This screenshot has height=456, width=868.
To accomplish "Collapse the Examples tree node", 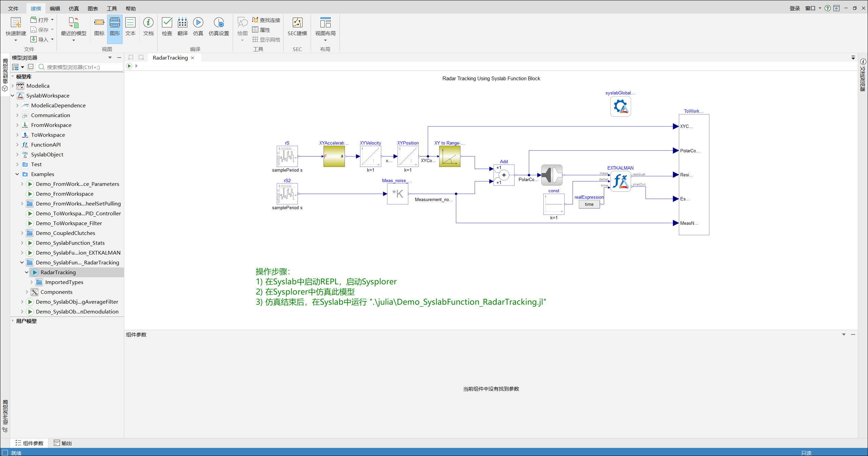I will (x=17, y=174).
